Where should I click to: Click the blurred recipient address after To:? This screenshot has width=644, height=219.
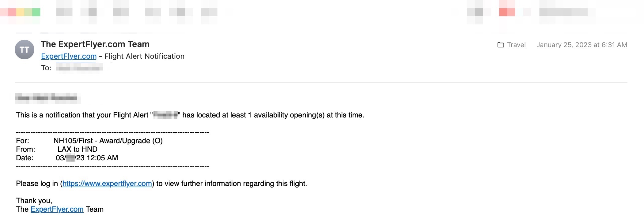pyautogui.click(x=80, y=68)
